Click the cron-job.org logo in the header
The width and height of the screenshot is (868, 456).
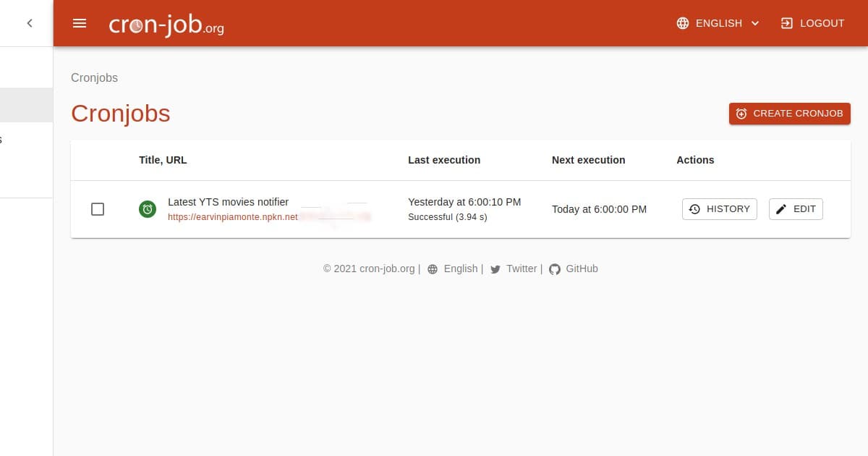tap(166, 23)
